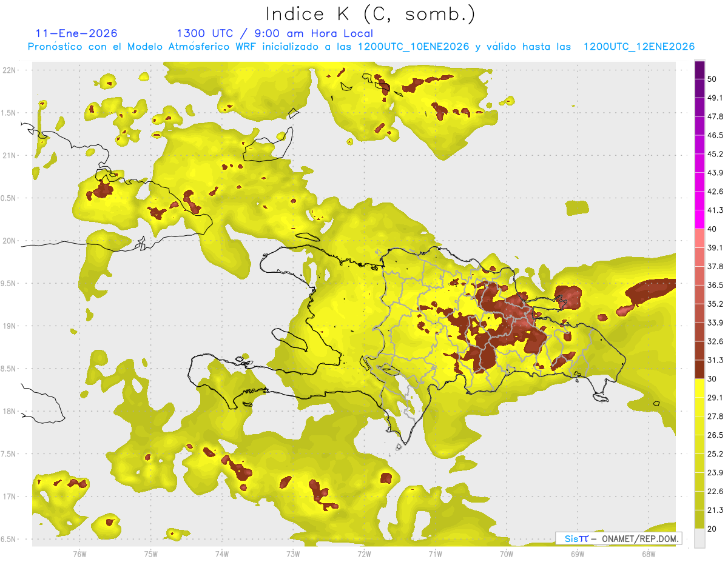Click the purple colorbar segment between 46.5 and 47.8

point(699,126)
